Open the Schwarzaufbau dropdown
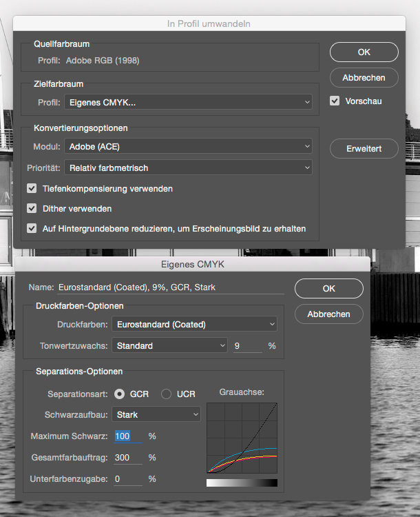 [157, 415]
